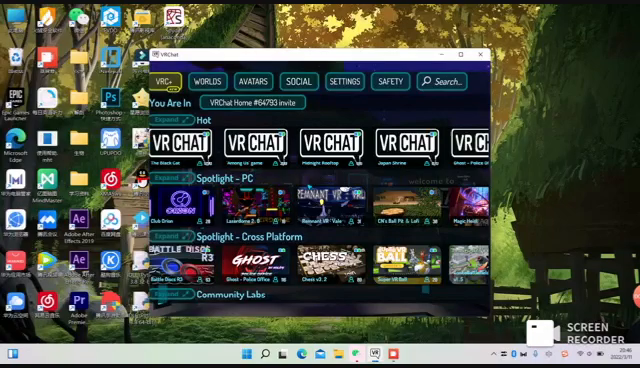Open the Settings tab in VRChat
Image resolution: width=640 pixels, height=368 pixels.
pos(344,82)
